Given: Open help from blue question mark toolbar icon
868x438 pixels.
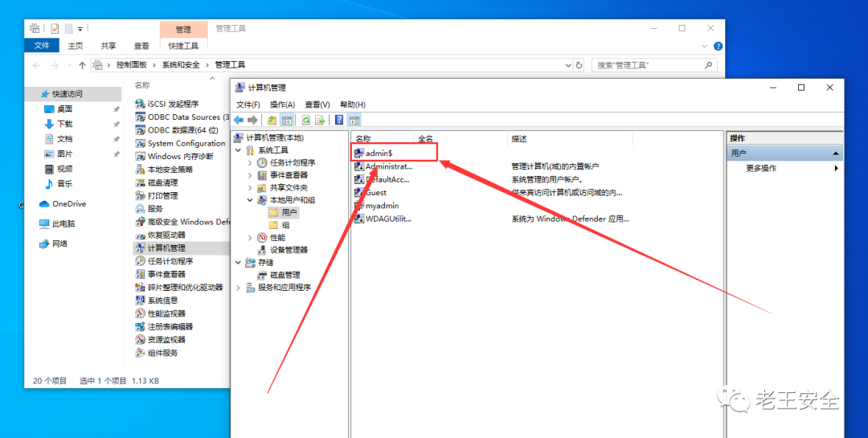Looking at the screenshot, I should [x=339, y=120].
